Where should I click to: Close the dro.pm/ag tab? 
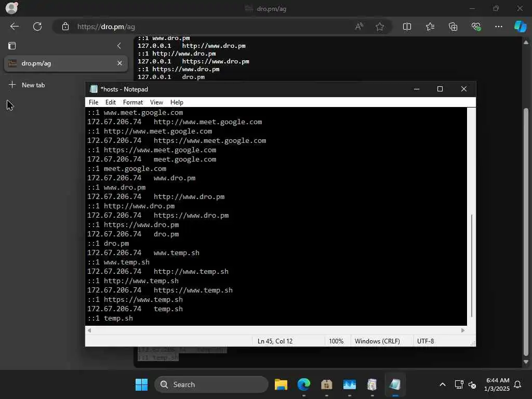(119, 63)
